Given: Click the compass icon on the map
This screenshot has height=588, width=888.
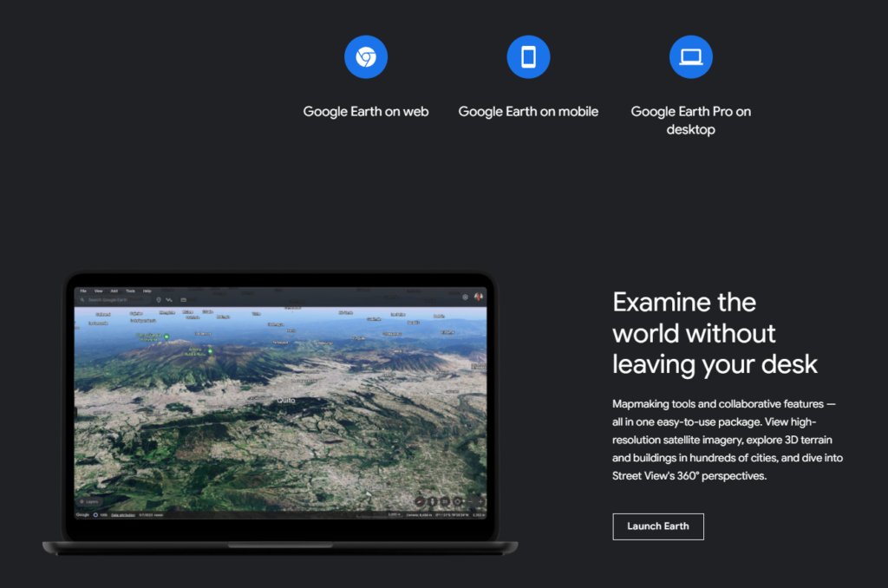Looking at the screenshot, I should point(420,500).
